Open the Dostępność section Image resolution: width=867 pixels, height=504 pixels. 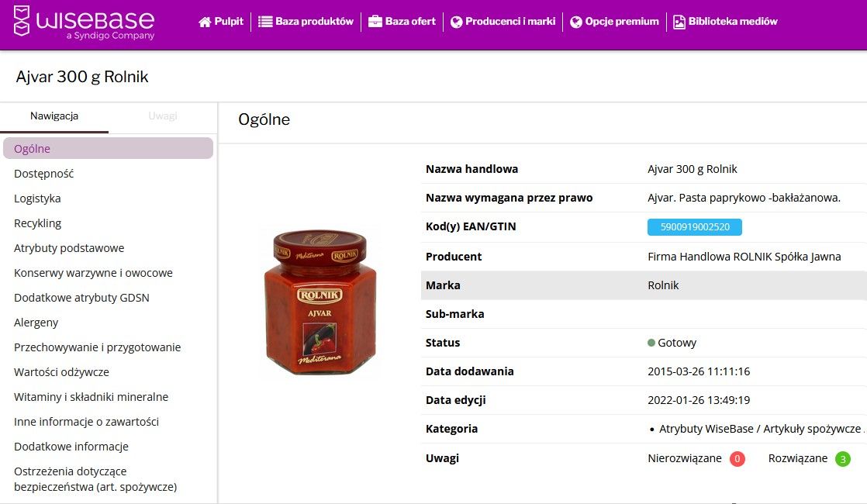pos(44,174)
